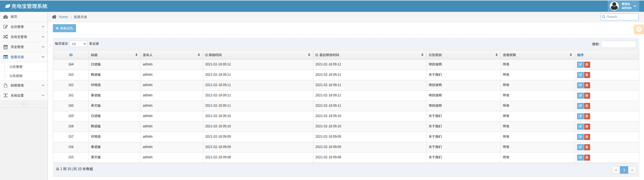Collapse the sidebar with double-arrow icon
Screen dimensions: 644x180
[x=24, y=104]
